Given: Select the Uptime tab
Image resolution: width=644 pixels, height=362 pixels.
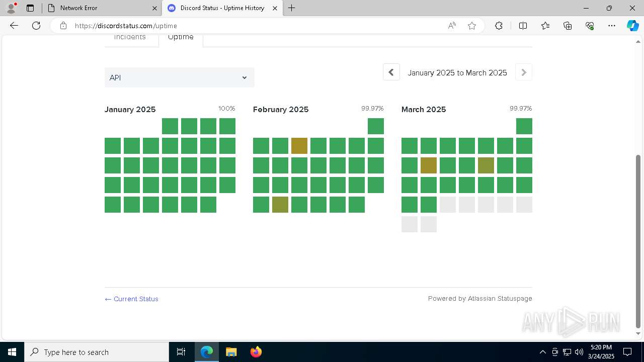Looking at the screenshot, I should pyautogui.click(x=181, y=37).
